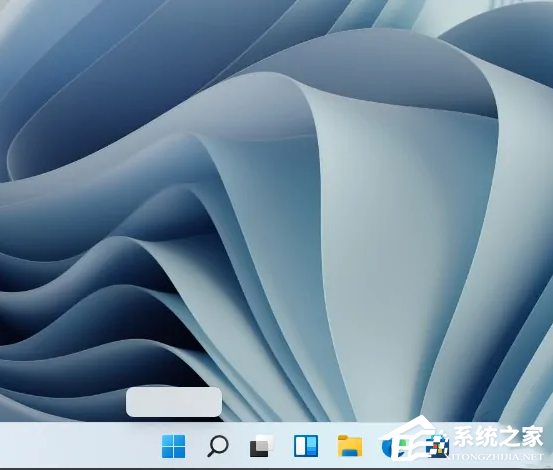Click the blank tooltip above Start button
Screen dimensions: 553x470
(174, 402)
